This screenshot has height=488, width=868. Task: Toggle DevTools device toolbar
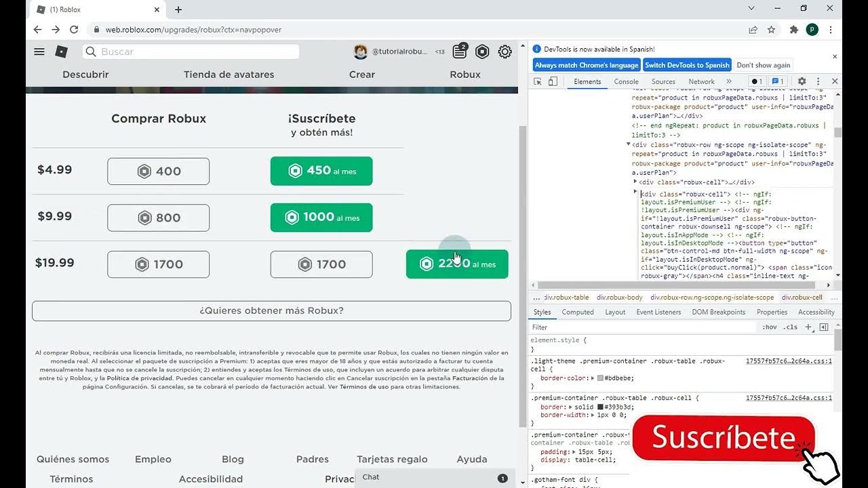pyautogui.click(x=553, y=81)
